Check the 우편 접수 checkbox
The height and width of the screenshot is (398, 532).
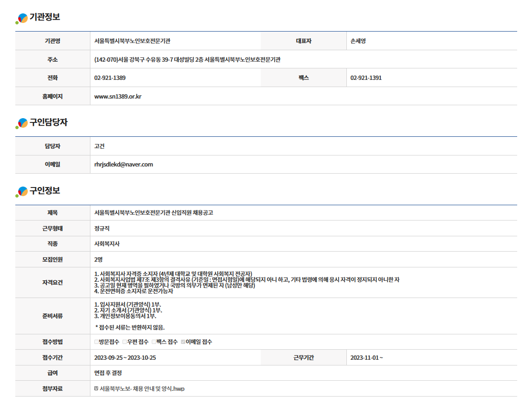click(x=124, y=342)
